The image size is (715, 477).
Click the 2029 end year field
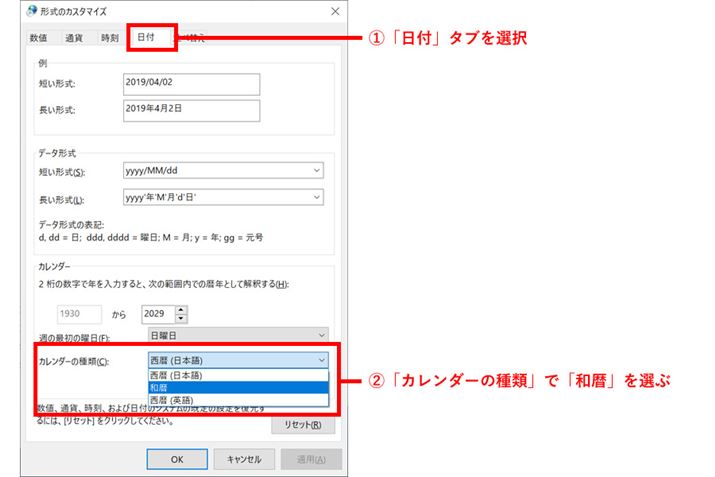point(158,314)
